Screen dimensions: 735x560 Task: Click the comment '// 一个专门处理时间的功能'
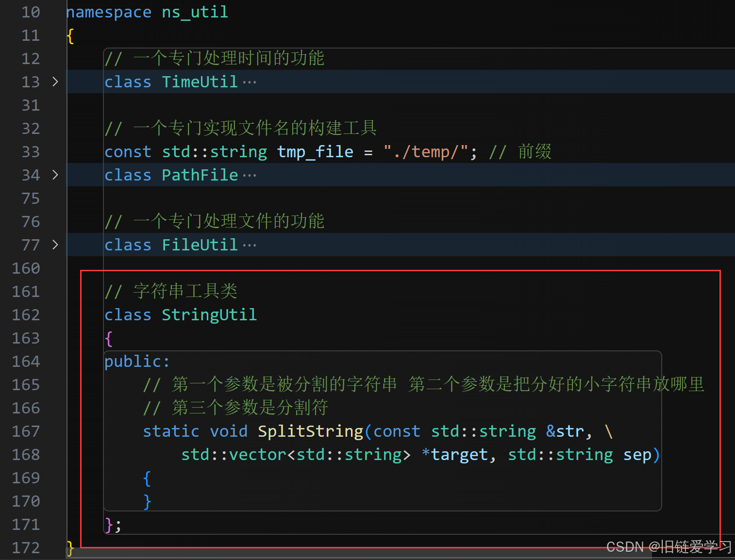coord(215,58)
